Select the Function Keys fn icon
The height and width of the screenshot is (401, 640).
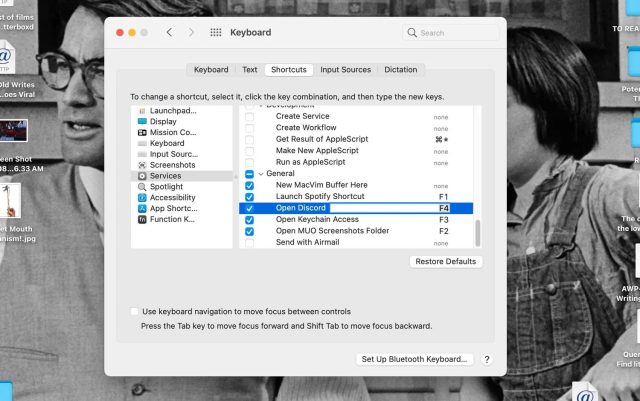point(142,219)
